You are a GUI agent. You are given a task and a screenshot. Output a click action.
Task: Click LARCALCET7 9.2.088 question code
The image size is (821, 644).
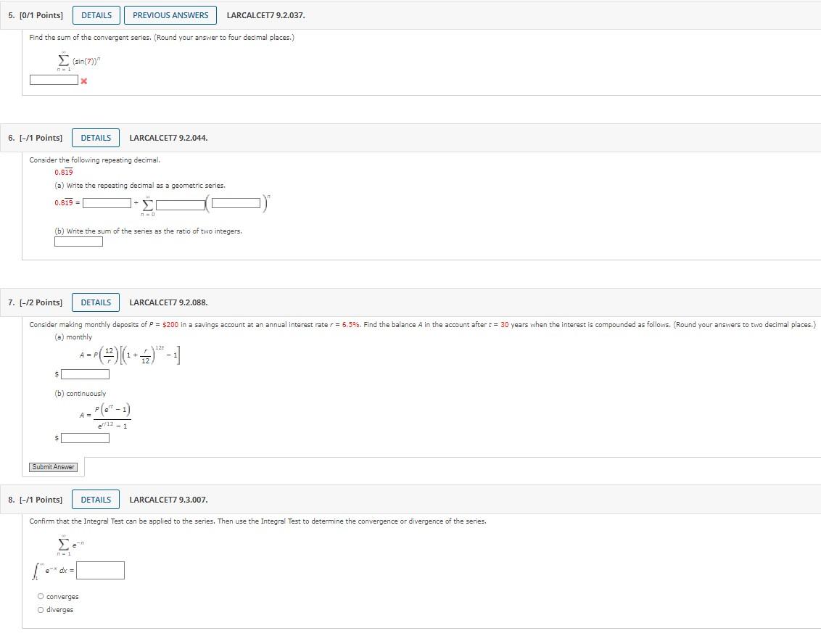pyautogui.click(x=168, y=302)
